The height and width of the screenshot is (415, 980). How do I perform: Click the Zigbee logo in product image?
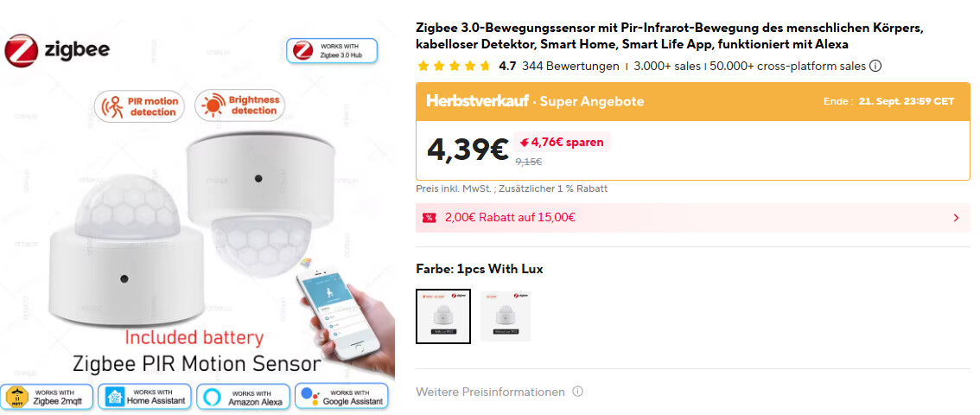point(57,50)
